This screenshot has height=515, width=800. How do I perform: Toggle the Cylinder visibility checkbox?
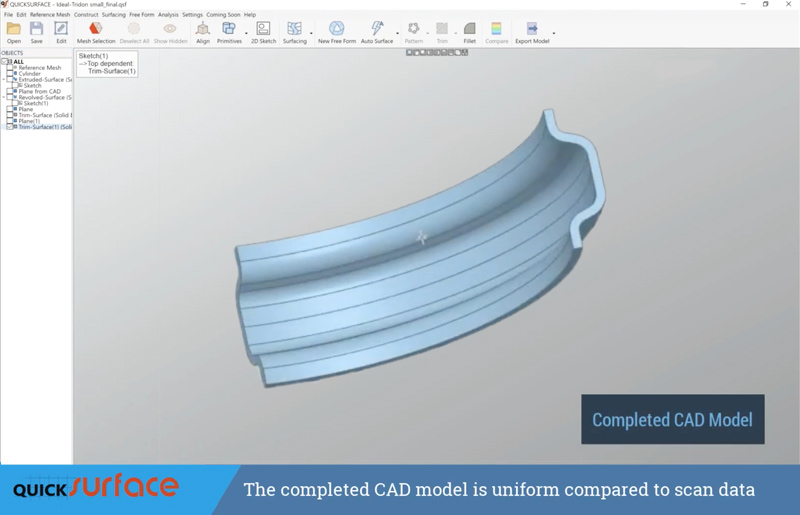tap(11, 74)
